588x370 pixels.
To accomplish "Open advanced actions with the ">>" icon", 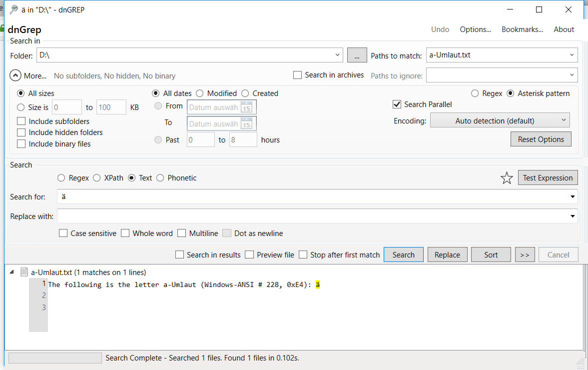I will 525,254.
